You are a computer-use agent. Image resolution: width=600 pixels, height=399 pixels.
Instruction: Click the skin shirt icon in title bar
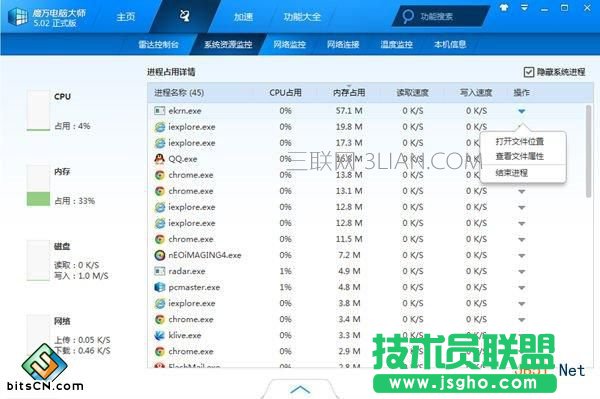(504, 8)
